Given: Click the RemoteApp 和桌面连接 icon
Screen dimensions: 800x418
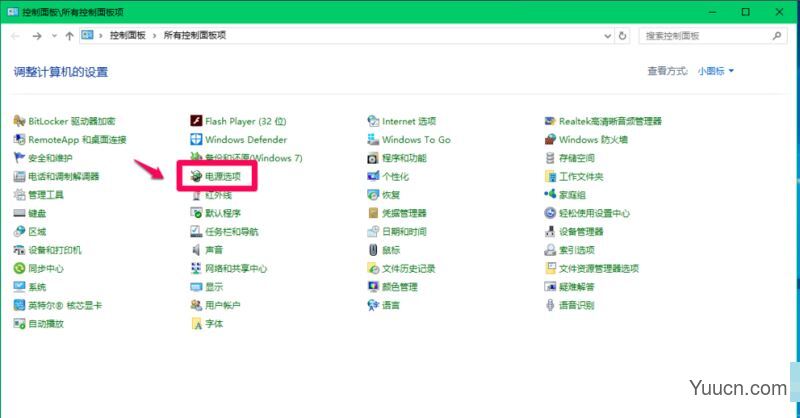Looking at the screenshot, I should point(19,139).
